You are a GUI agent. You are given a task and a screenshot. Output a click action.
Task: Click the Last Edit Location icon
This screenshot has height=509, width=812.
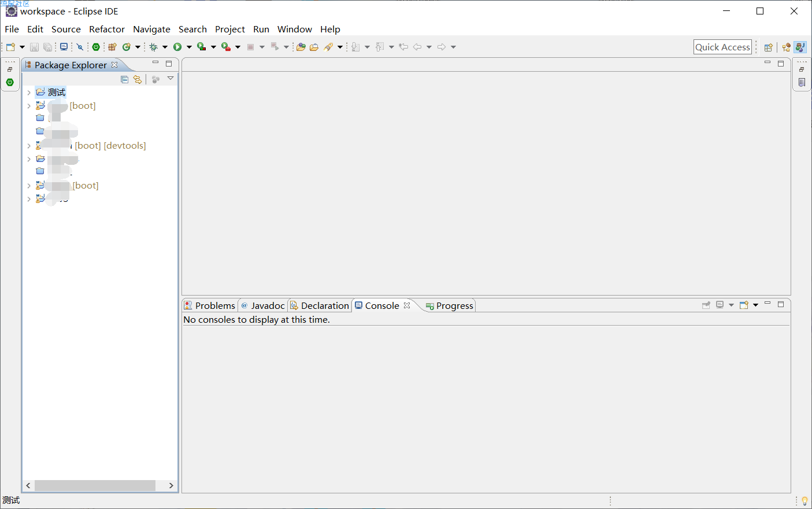[403, 47]
